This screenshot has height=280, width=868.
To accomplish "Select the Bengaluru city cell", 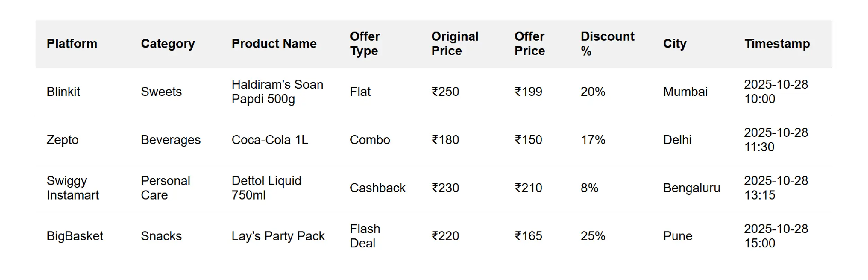I will (x=691, y=188).
